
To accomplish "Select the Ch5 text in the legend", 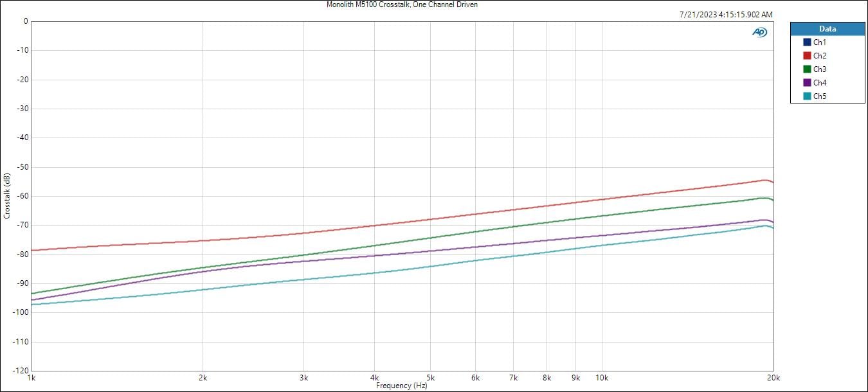I will click(820, 96).
